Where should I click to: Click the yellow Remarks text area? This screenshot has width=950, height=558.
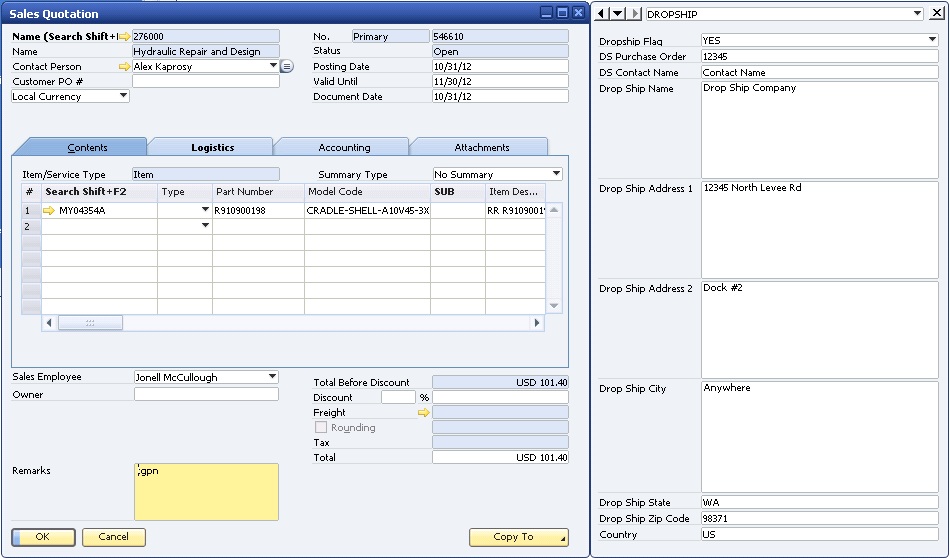206,492
